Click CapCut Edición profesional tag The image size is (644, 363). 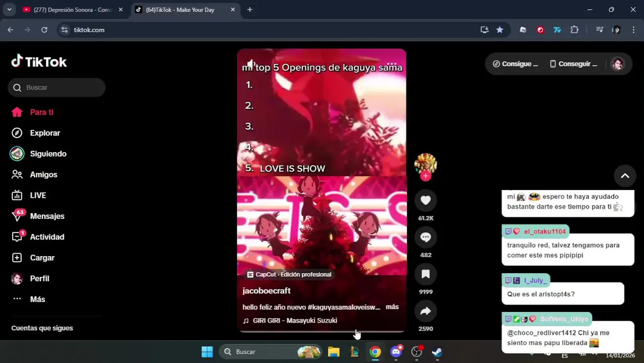pos(289,274)
